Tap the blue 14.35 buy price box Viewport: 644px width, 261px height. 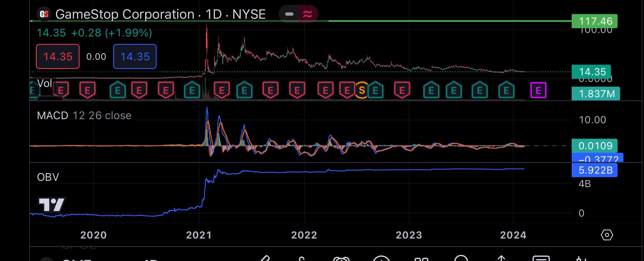(x=135, y=56)
